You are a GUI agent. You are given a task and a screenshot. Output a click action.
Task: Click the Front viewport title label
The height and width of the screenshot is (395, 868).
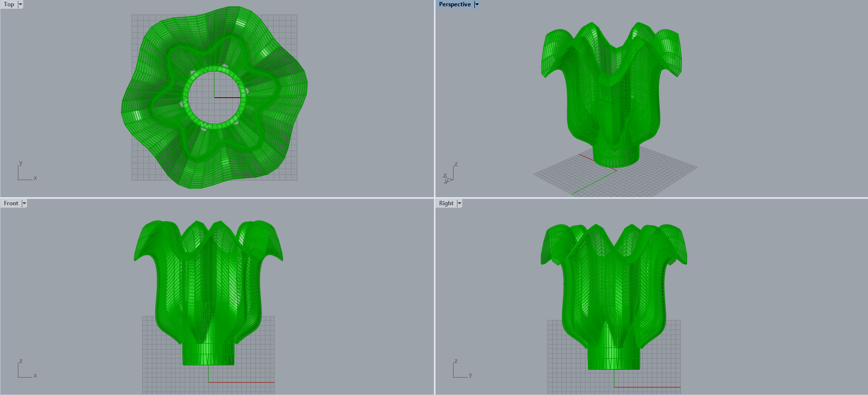point(11,203)
